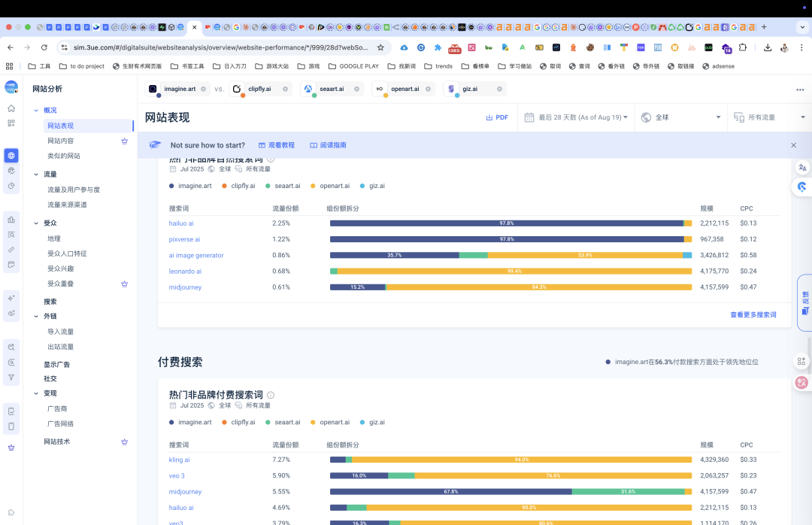Remove clipfly.ai from comparison
Image resolution: width=812 pixels, height=525 pixels.
pos(286,90)
